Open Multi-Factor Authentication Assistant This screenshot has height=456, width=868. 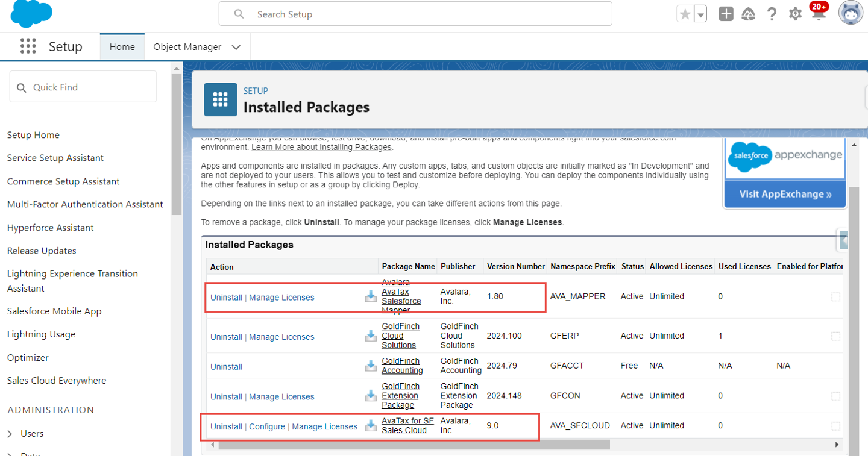point(85,204)
